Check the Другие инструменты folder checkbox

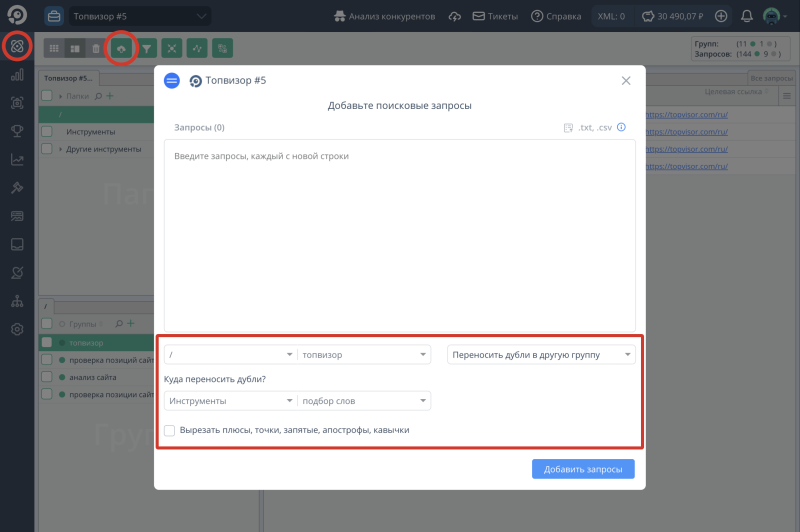click(47, 149)
